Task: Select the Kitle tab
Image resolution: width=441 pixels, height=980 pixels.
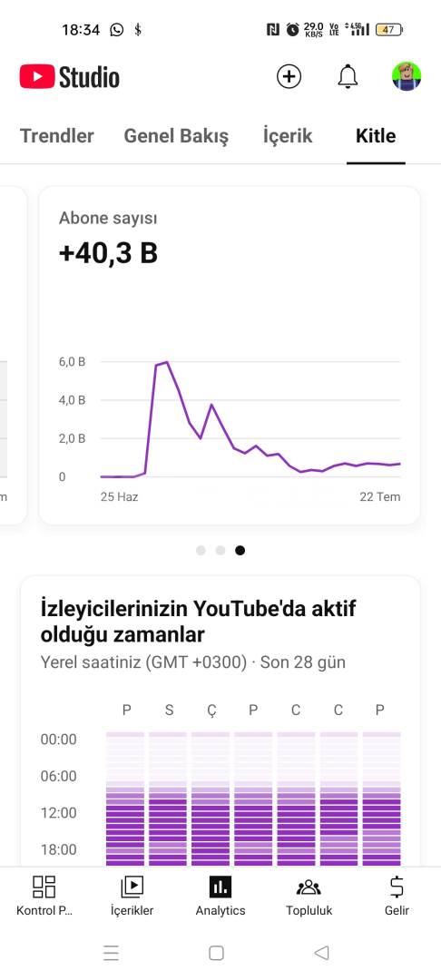Action: click(376, 135)
